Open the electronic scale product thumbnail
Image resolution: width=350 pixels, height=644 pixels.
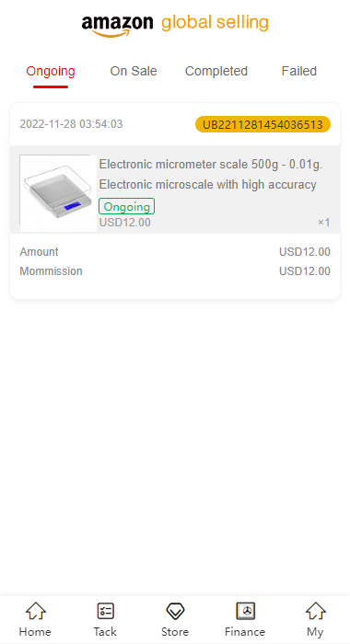pos(58,193)
